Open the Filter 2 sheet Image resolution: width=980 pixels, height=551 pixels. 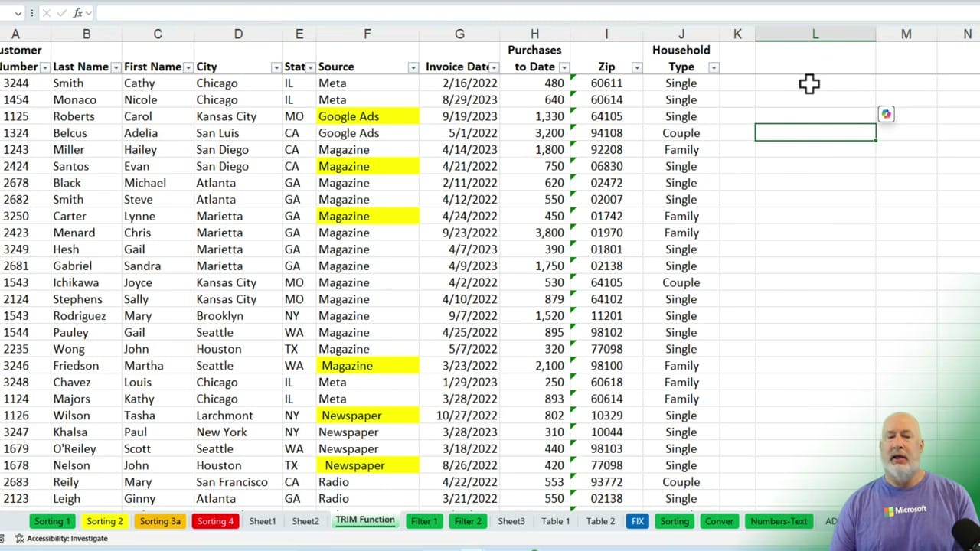[468, 520]
